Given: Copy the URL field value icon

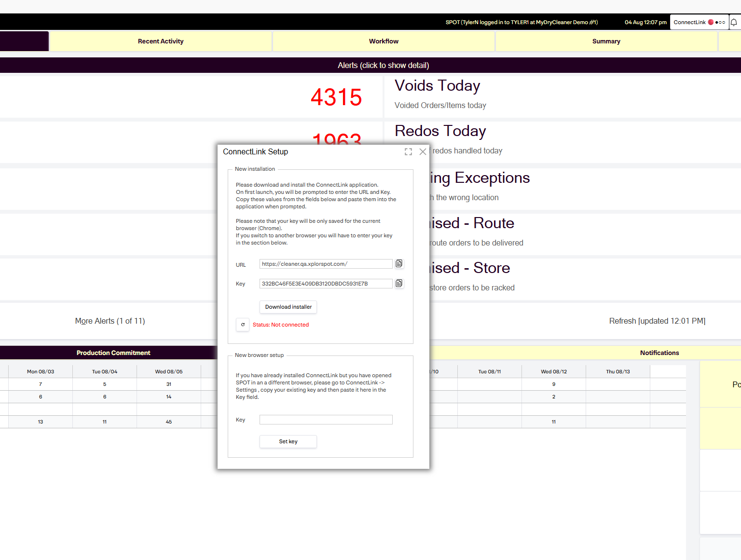Looking at the screenshot, I should coord(399,263).
